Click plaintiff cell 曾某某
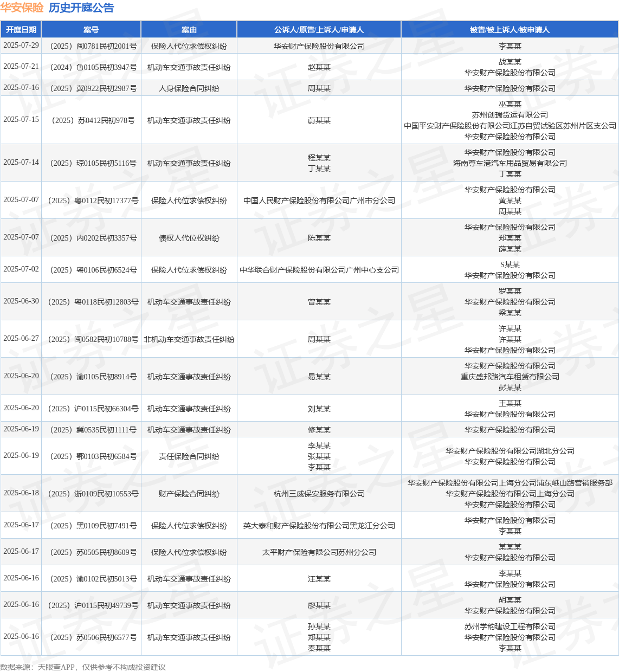The image size is (619, 672). [x=319, y=302]
